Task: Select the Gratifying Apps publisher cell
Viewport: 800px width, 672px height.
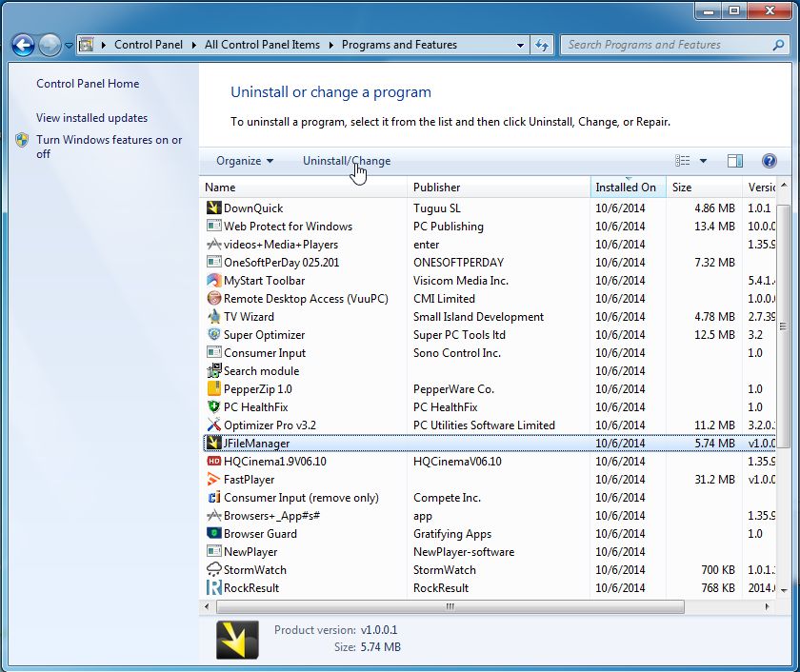Action: coord(452,534)
